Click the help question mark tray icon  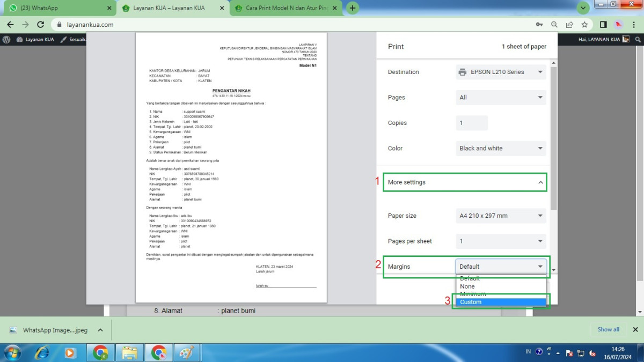pyautogui.click(x=538, y=352)
